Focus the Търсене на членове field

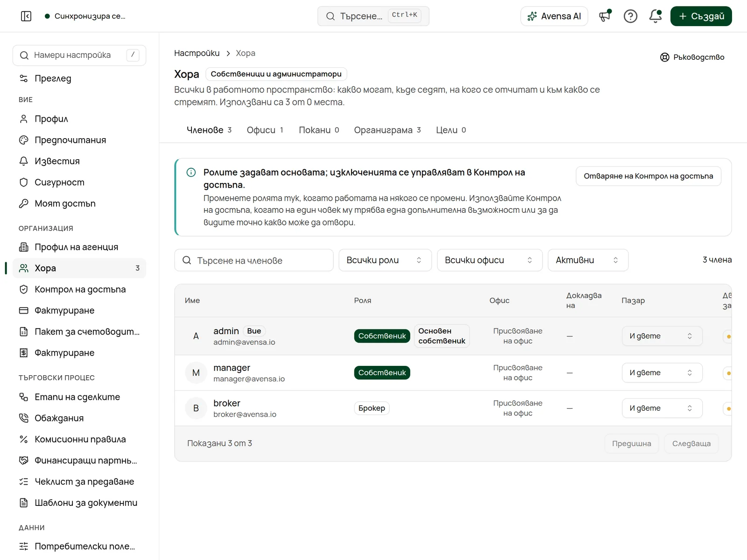[x=254, y=260]
